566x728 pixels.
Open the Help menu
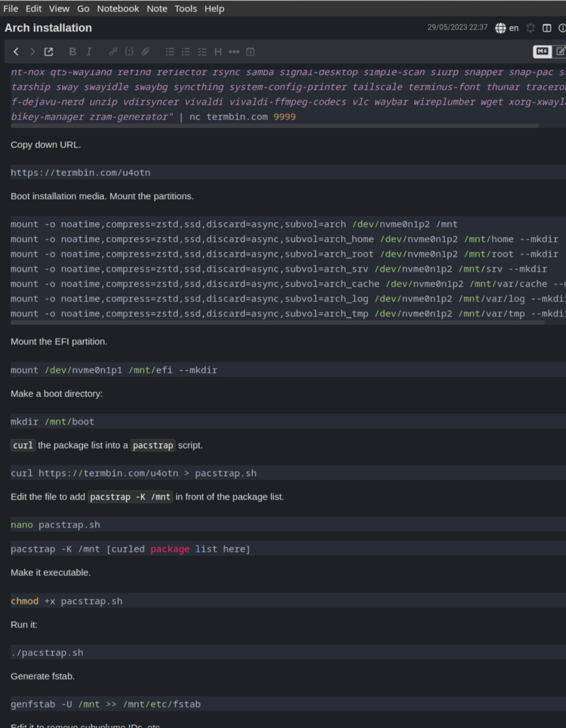(x=214, y=9)
